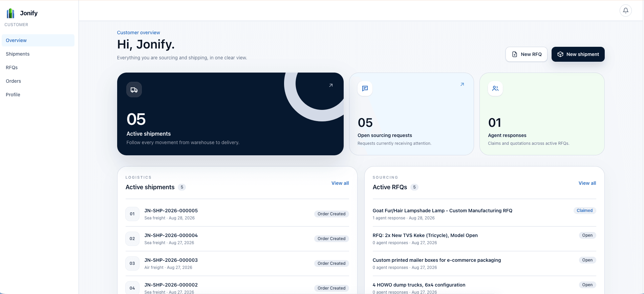Click the Active shipments count badge 5

182,187
